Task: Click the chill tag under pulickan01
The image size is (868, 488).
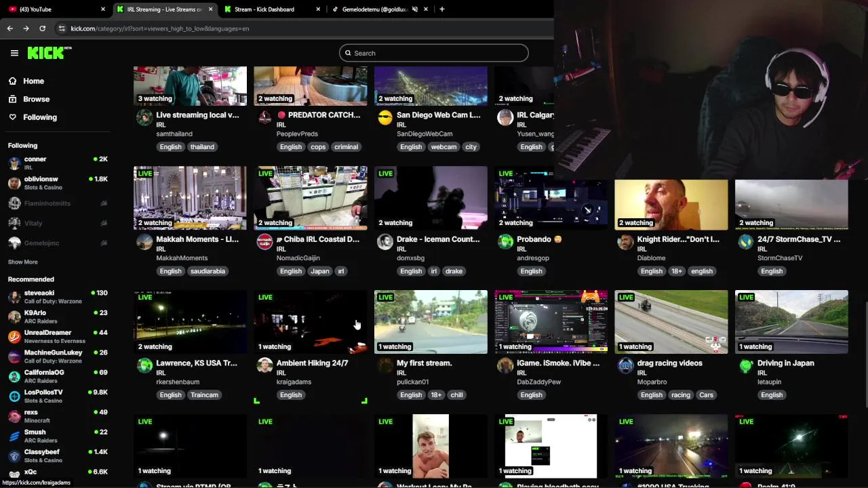Action: (456, 395)
